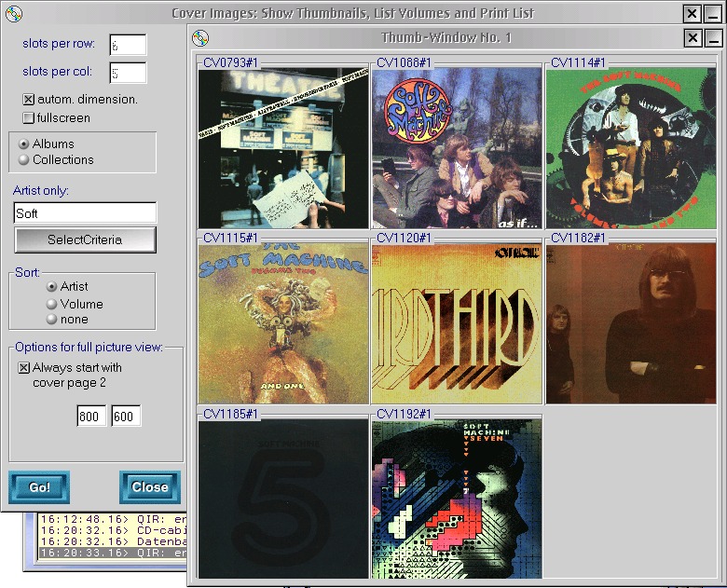727x588 pixels.
Task: Click the CD icon in Thumb-Window title bar
Action: coord(200,38)
